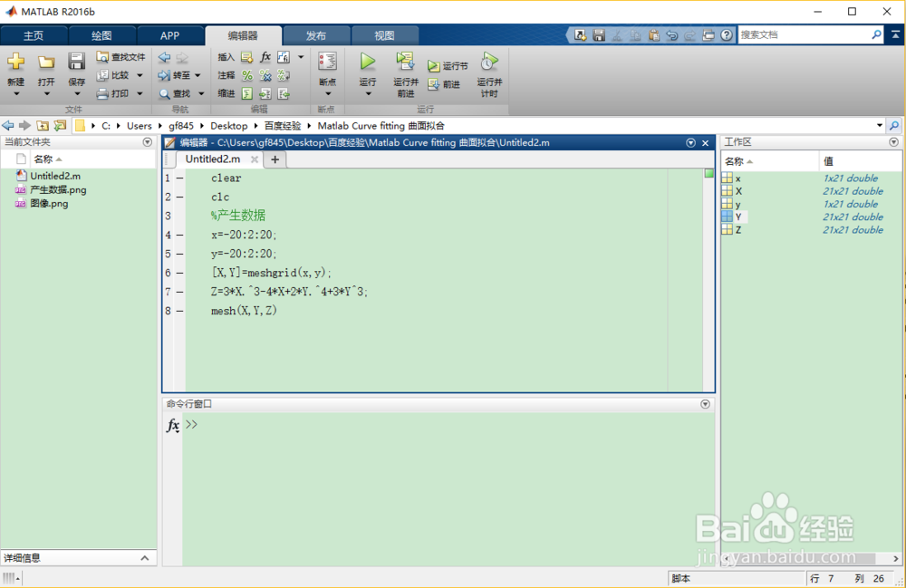This screenshot has height=588, width=906.
Task: Click the 运行节 (Run Section) button
Action: click(x=448, y=66)
